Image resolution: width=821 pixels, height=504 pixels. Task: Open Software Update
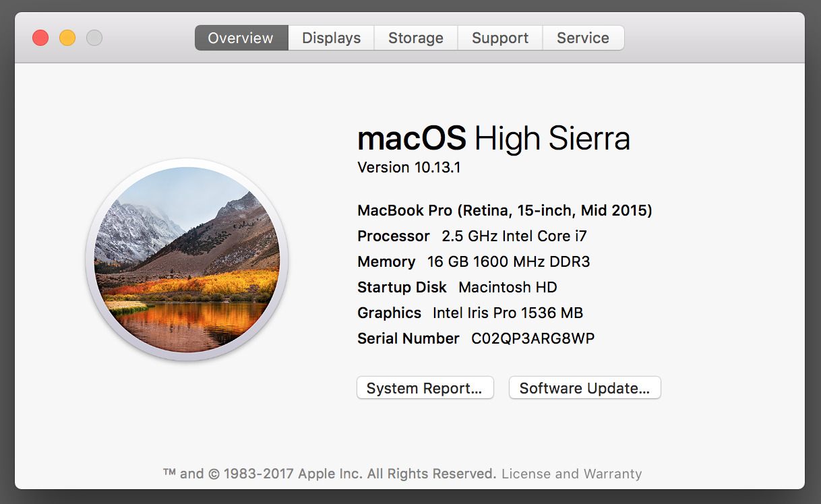[584, 388]
